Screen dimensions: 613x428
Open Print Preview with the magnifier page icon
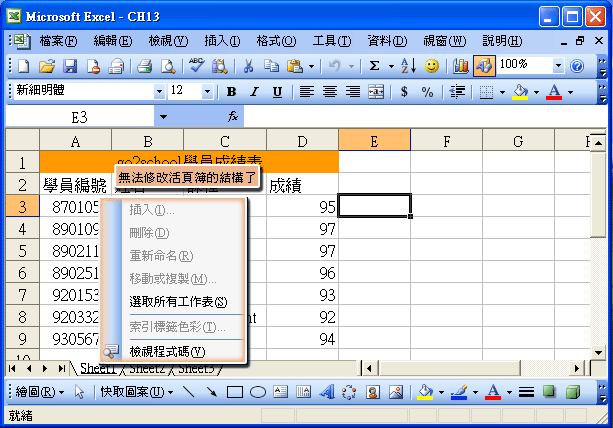(x=168, y=66)
